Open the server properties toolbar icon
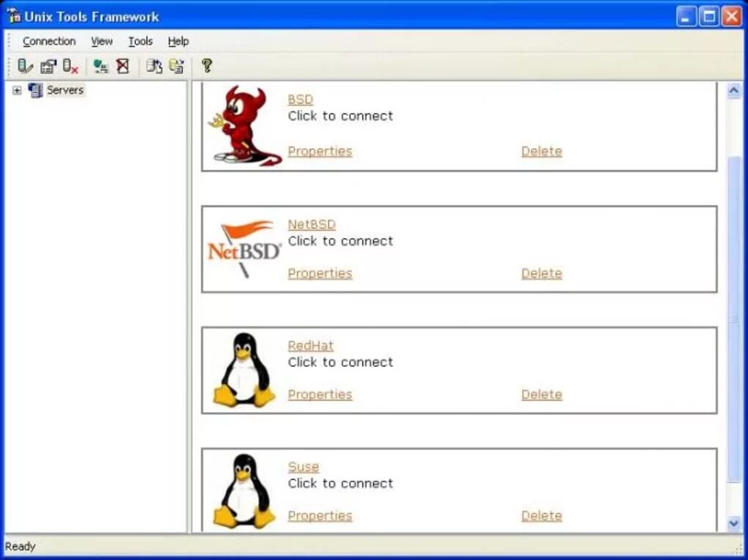 pyautogui.click(x=48, y=66)
